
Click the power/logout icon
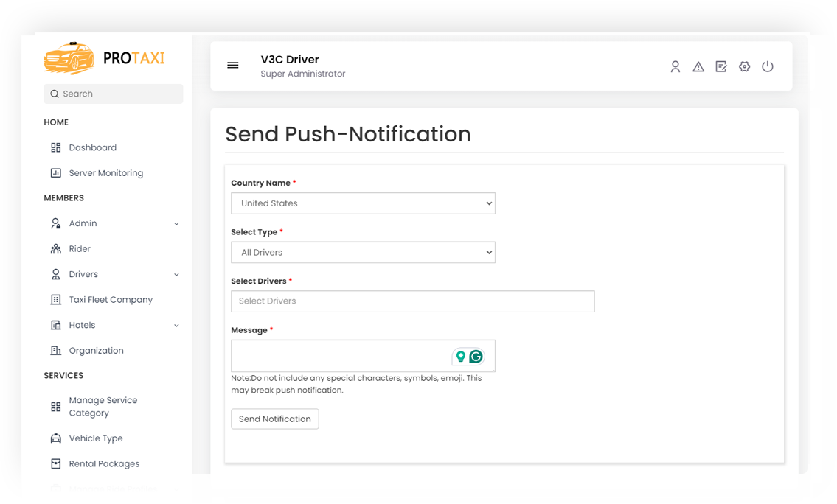tap(768, 66)
